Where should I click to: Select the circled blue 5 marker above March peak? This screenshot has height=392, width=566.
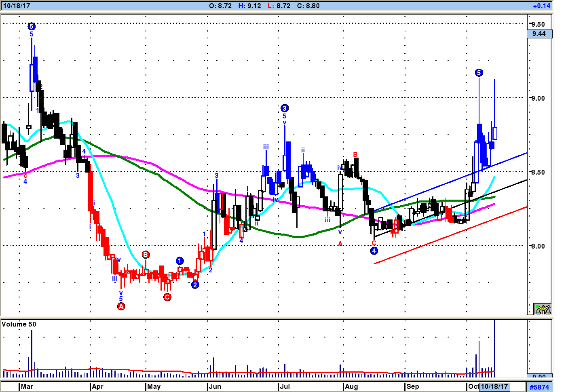pos(32,27)
